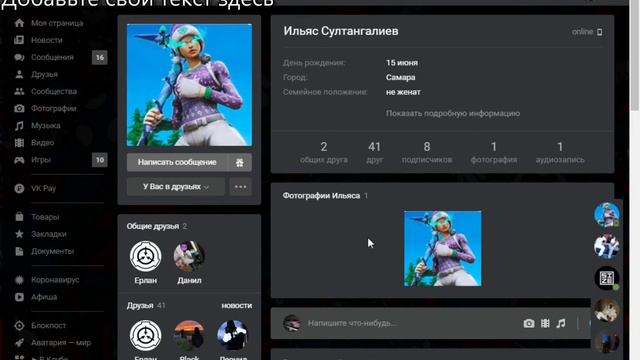640x360 pixels.
Task: Open the 41 друг counter
Action: (x=374, y=153)
